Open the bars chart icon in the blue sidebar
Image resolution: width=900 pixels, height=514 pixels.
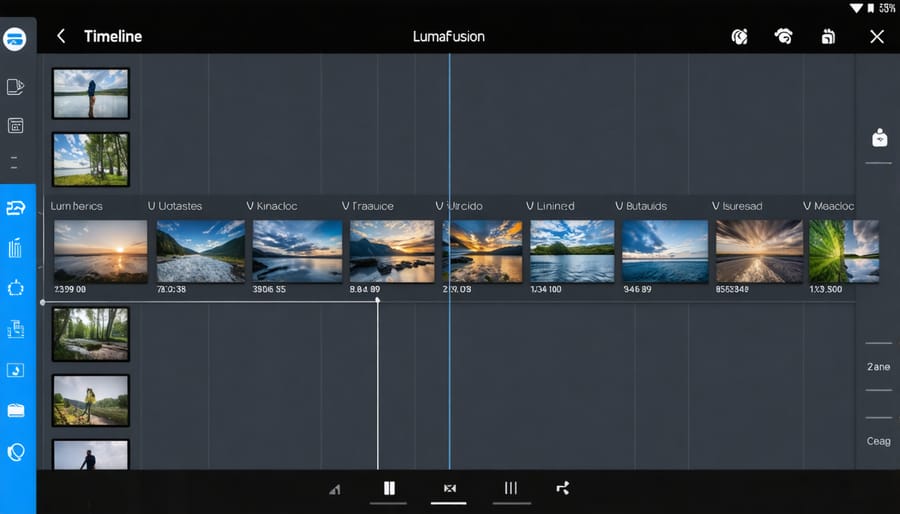click(x=15, y=248)
